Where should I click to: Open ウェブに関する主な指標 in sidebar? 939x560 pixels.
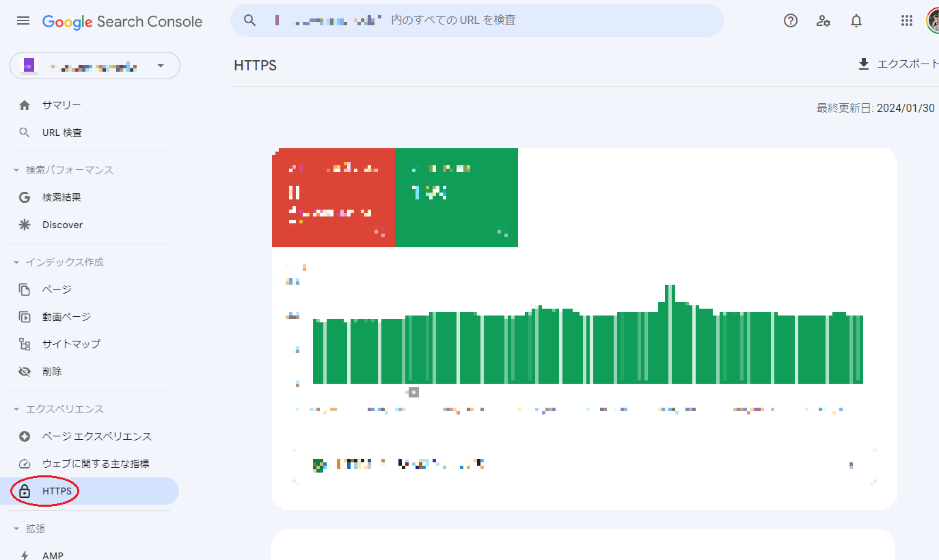[x=96, y=463]
